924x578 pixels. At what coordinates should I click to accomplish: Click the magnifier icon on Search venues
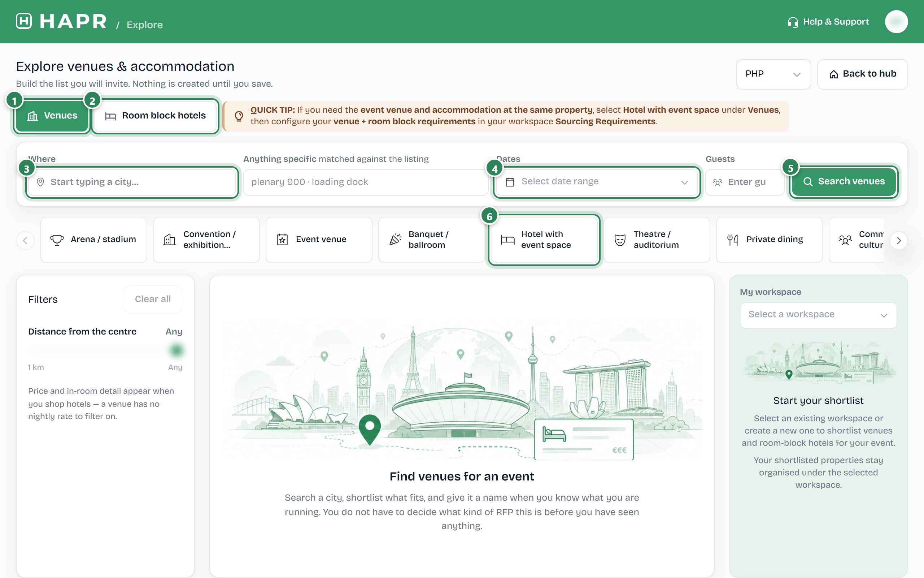807,182
